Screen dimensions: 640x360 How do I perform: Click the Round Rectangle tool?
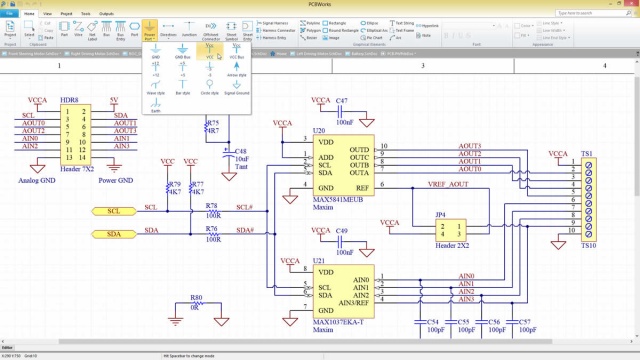(x=340, y=30)
